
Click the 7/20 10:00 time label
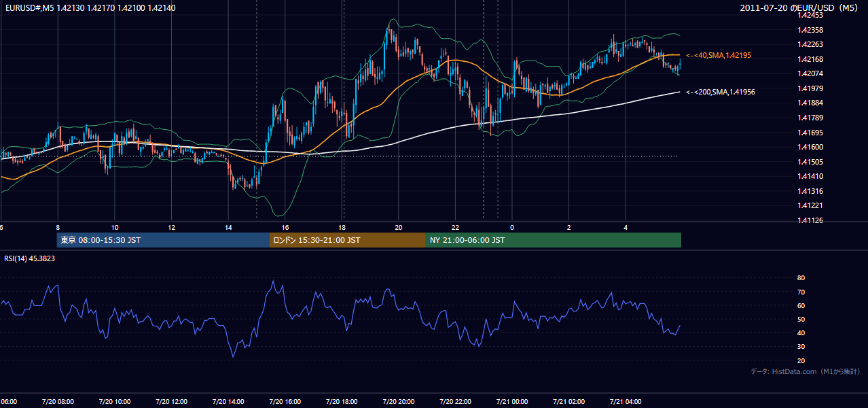[114, 402]
